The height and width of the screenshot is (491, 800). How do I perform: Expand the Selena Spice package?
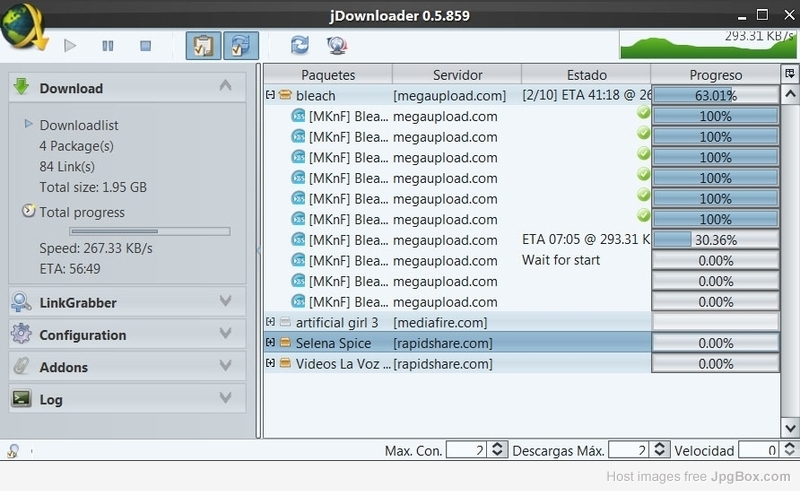270,342
